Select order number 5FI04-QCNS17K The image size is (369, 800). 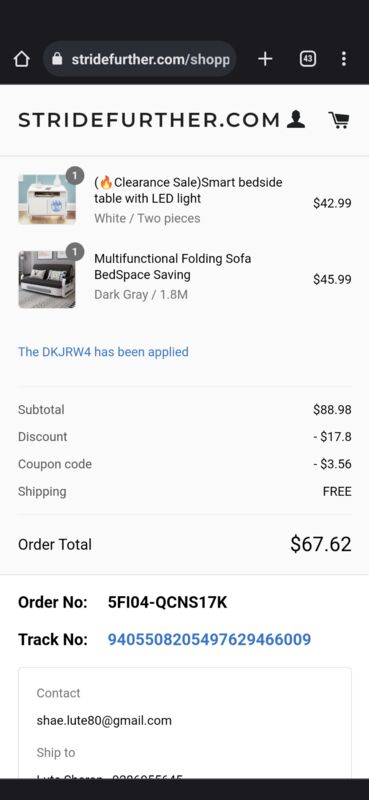pyautogui.click(x=167, y=603)
